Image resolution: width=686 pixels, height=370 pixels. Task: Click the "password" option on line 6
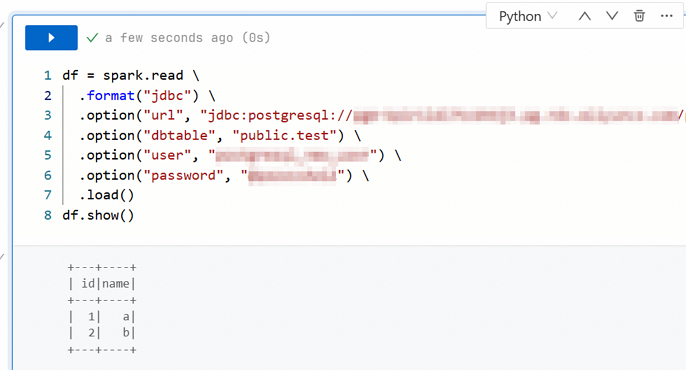coord(183,175)
